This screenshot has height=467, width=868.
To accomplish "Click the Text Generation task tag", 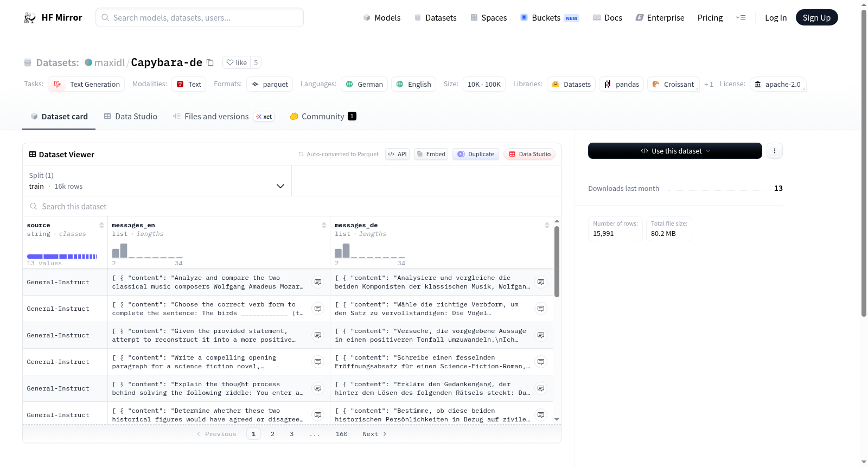I will [86, 84].
